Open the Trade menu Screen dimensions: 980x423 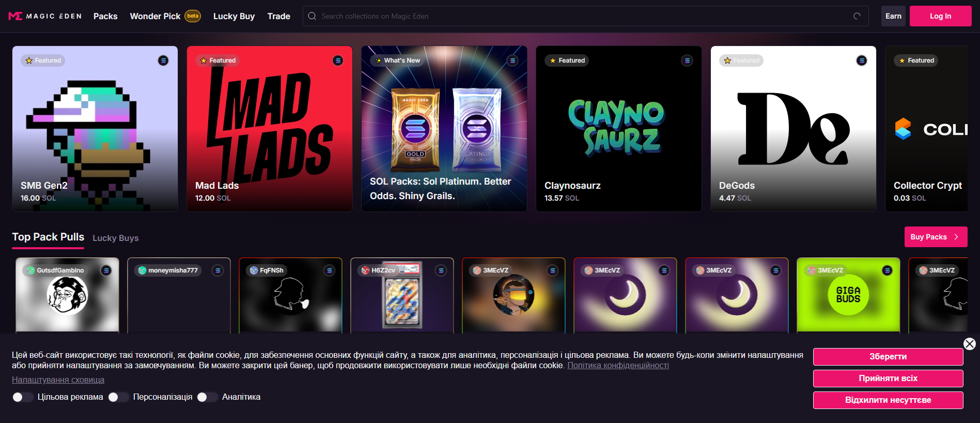tap(279, 16)
